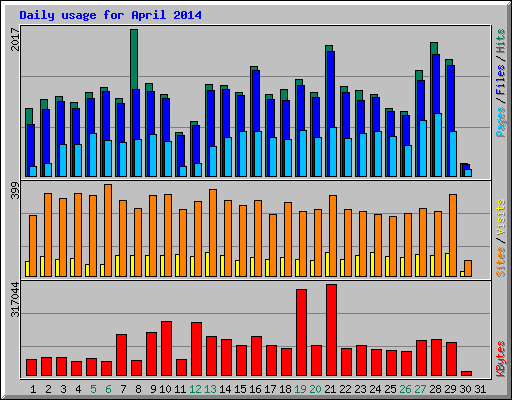The image size is (512, 400).
Task: Select day 28 on the x-axis
Action: pyautogui.click(x=436, y=389)
